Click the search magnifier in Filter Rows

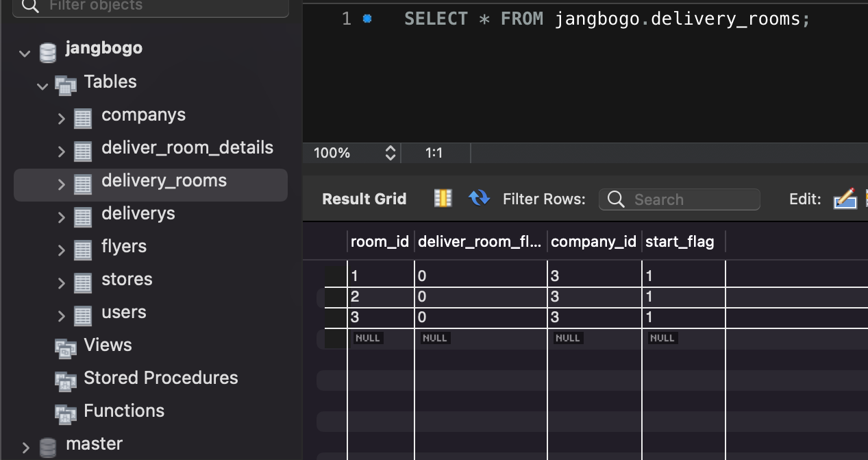pos(616,199)
